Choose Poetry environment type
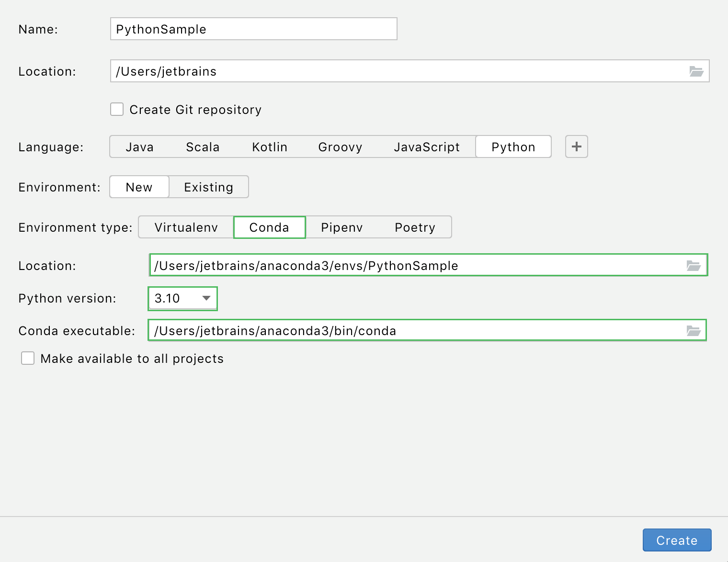 coord(414,227)
